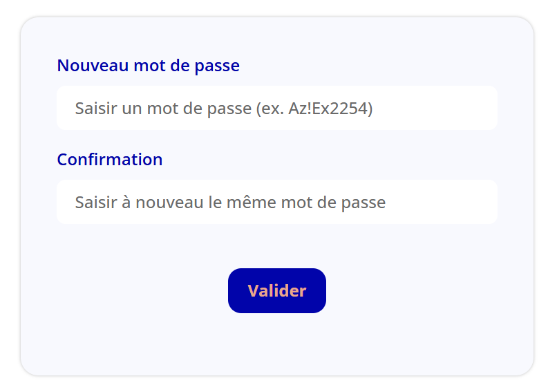
Task: Click the password confirmation input field
Action: tap(276, 202)
